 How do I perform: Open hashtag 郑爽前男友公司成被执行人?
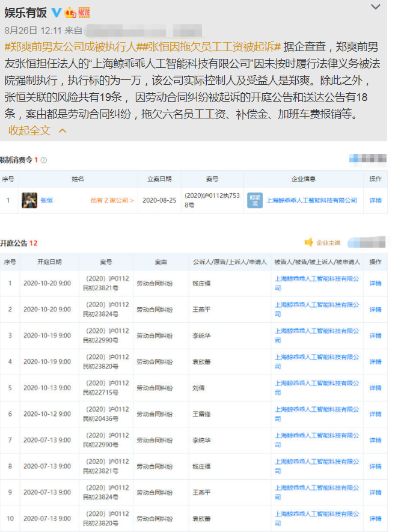(73, 46)
